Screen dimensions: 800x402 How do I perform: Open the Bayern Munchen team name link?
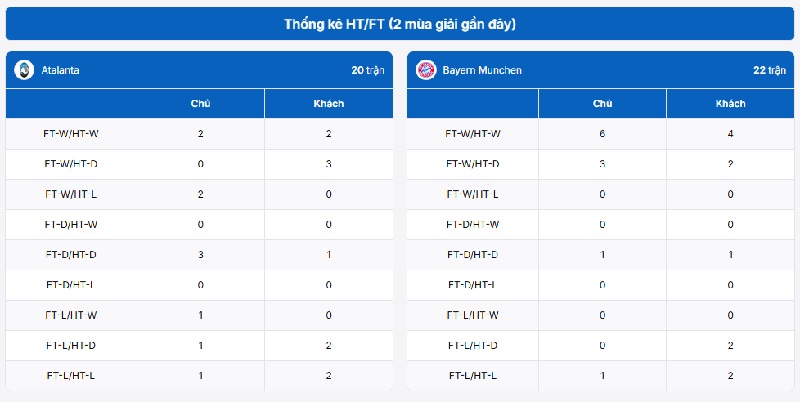tap(482, 70)
